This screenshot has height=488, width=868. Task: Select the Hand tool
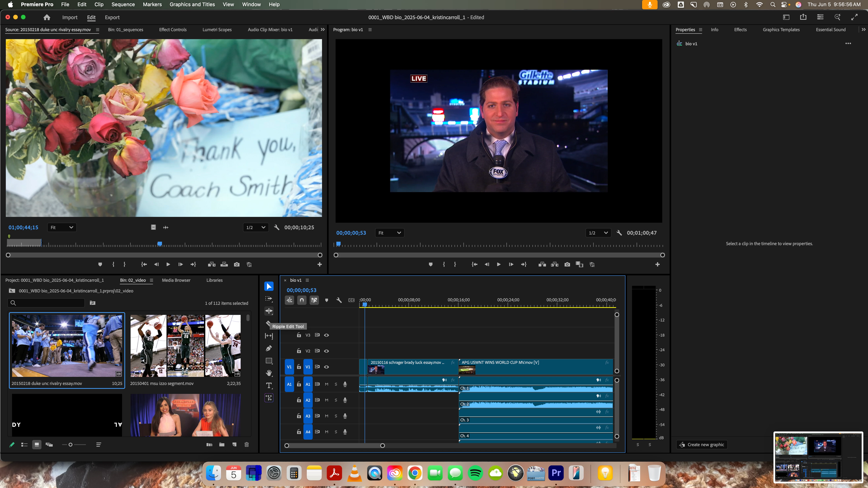point(269,373)
